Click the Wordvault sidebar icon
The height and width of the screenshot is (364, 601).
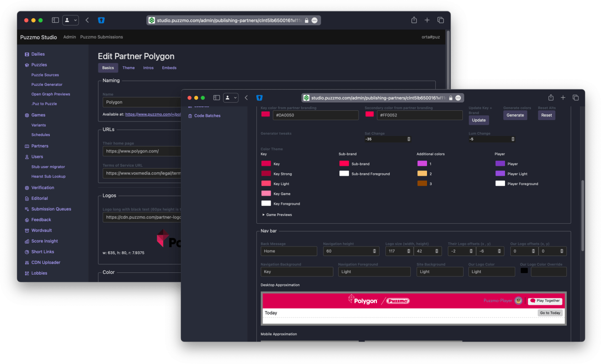(x=27, y=230)
